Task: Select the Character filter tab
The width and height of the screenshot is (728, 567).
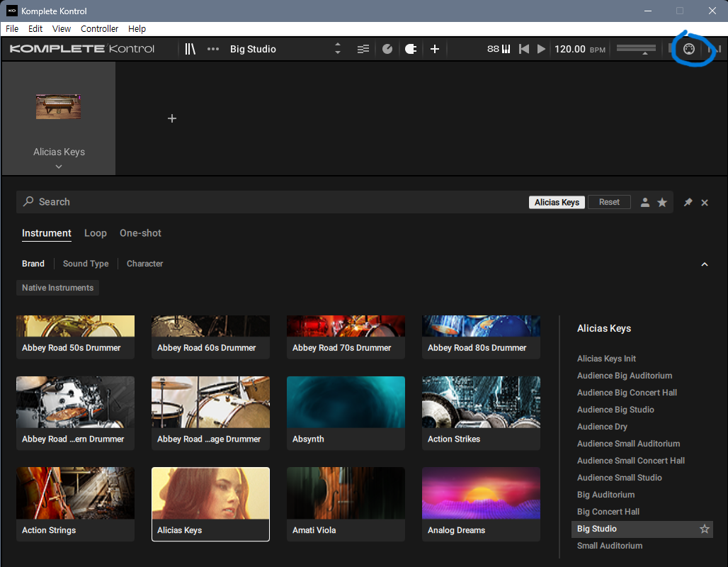Action: tap(145, 264)
